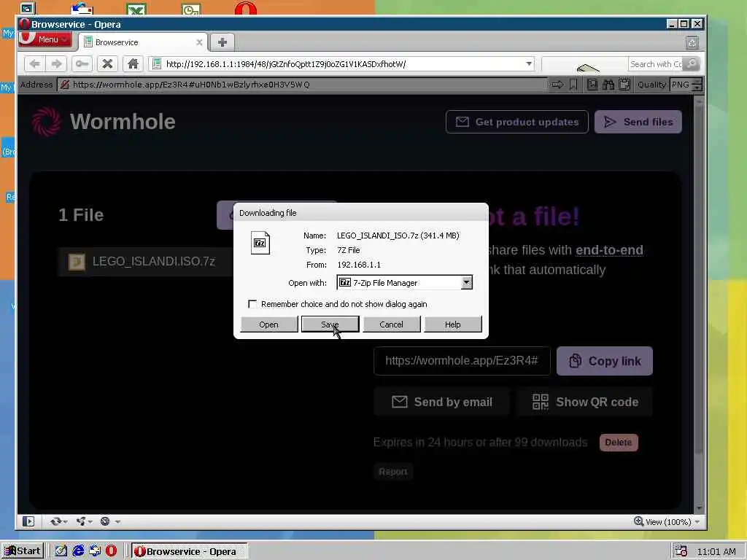
Task: Click the Browservice Address wormhole.app field
Action: [x=303, y=85]
